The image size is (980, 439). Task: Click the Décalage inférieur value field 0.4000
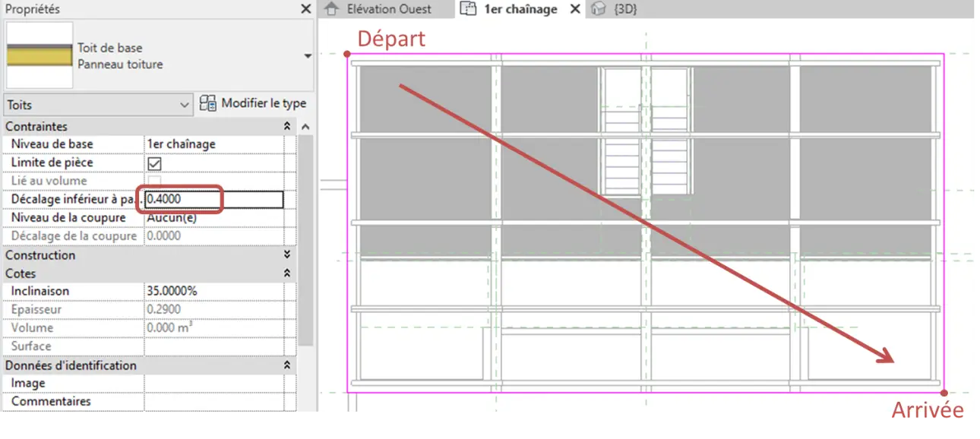213,200
